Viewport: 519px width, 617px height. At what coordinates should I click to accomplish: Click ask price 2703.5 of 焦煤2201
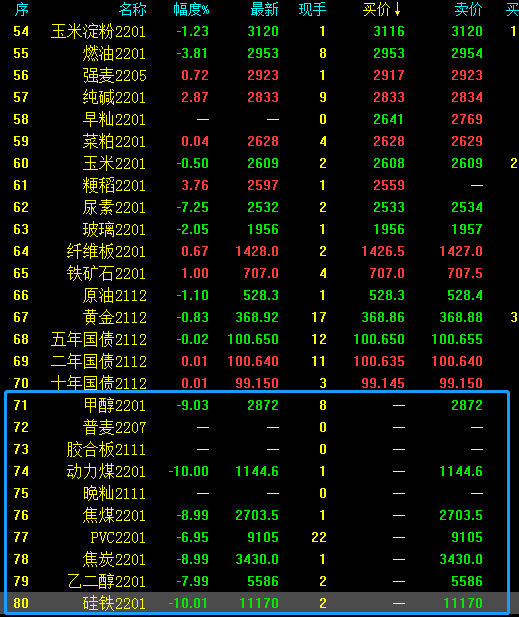[461, 515]
